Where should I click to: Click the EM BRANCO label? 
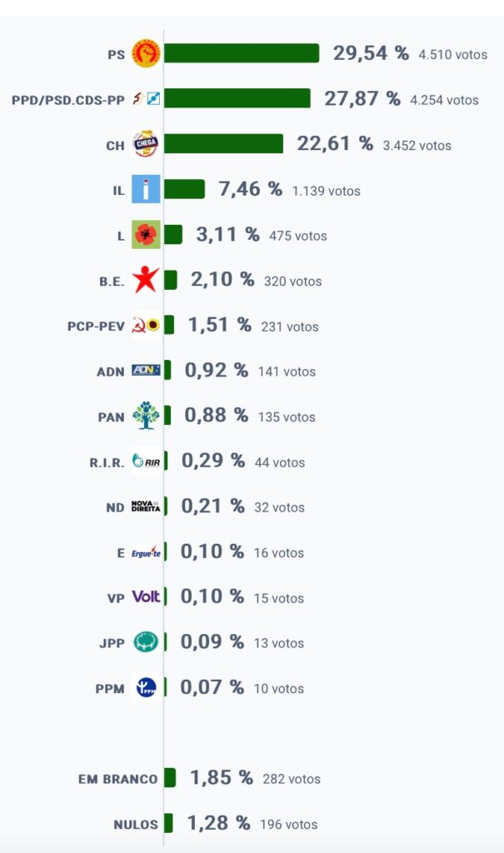(x=117, y=779)
